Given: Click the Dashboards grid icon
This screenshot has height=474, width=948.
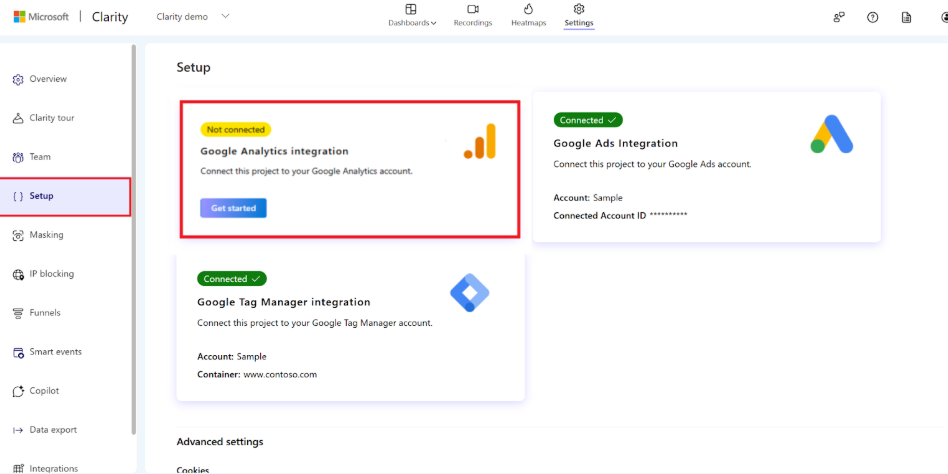Looking at the screenshot, I should pyautogui.click(x=411, y=9).
